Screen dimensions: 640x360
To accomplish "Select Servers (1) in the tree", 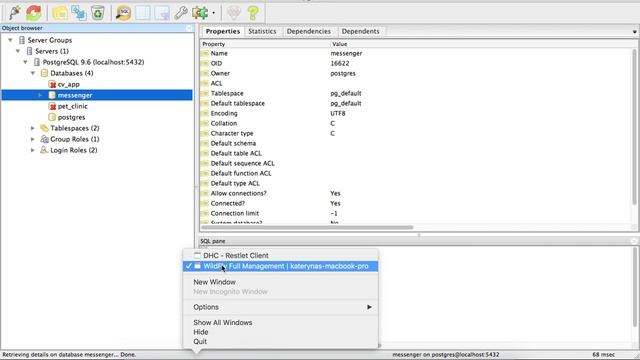I will tap(52, 51).
